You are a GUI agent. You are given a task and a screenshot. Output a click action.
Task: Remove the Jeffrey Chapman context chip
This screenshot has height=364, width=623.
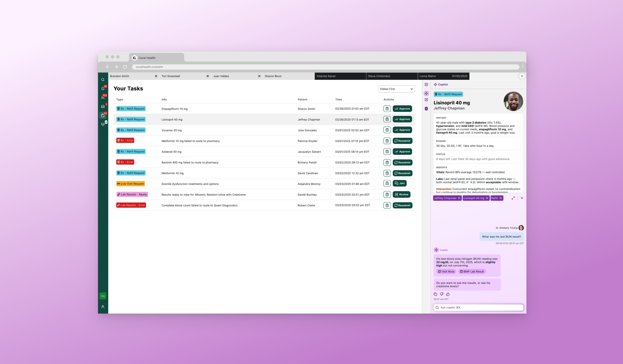(x=459, y=198)
